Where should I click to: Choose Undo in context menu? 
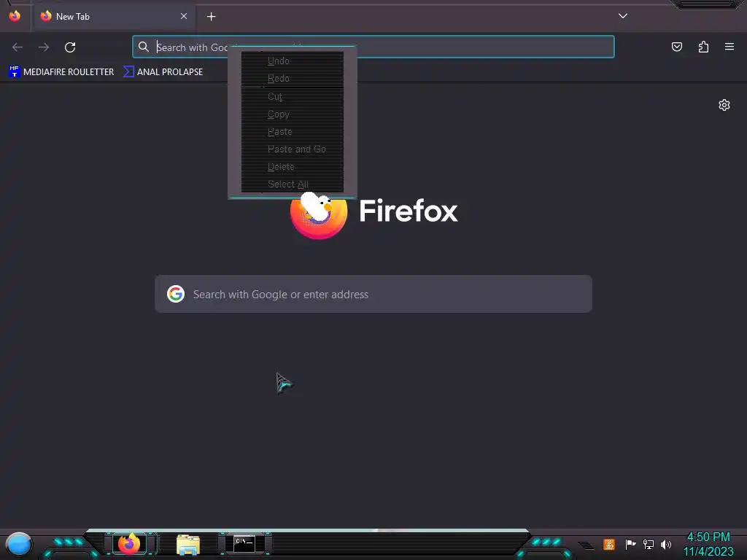point(292,61)
